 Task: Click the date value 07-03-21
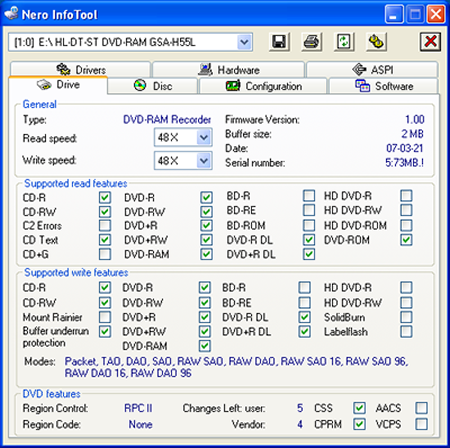pos(405,148)
